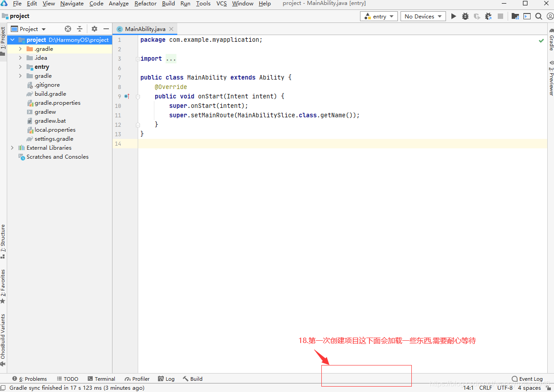Viewport: 554px width, 392px height.
Task: Open Project panel gear settings
Action: tap(95, 29)
